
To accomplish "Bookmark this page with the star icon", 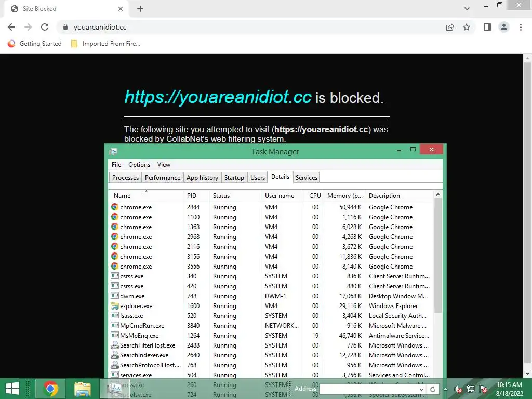I will click(x=467, y=27).
